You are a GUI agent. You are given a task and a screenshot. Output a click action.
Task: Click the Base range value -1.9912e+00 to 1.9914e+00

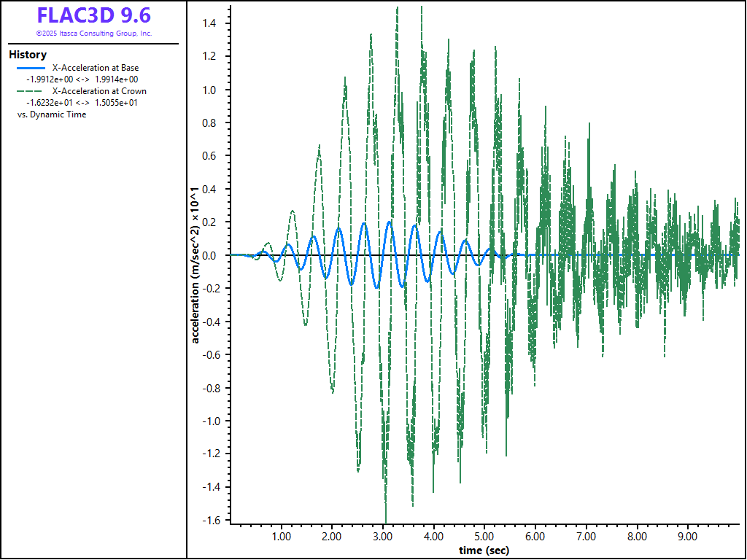tap(82, 79)
